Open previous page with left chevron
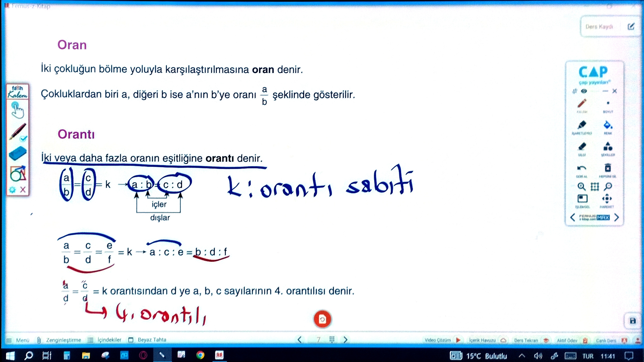 point(299,340)
